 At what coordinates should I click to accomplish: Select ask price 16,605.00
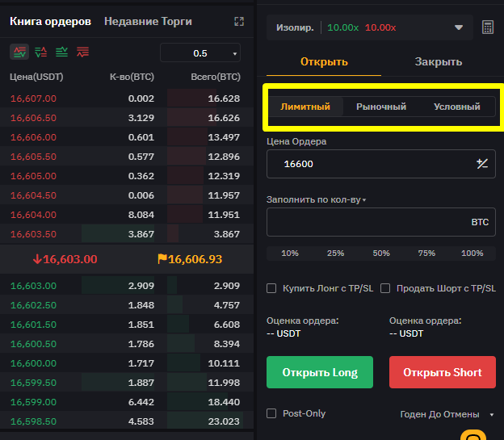point(33,176)
